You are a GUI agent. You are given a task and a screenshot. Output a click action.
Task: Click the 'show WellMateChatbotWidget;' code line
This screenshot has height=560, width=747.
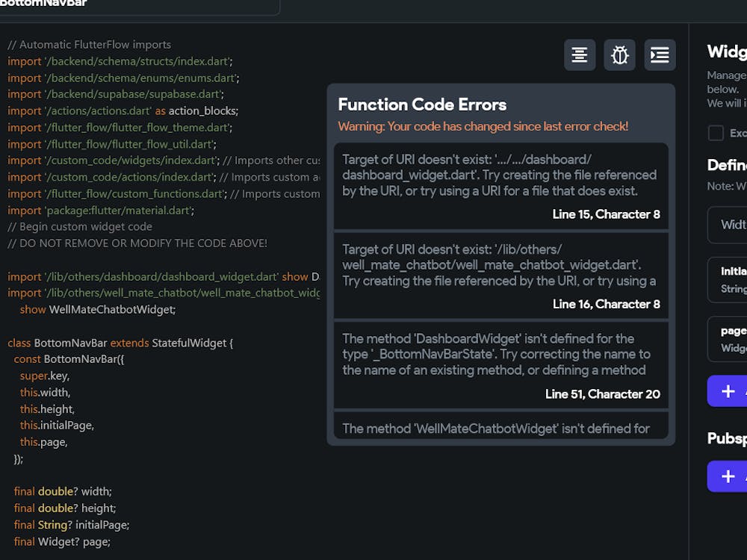click(x=97, y=309)
